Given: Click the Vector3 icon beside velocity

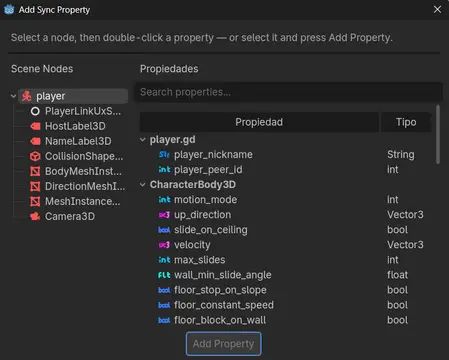Looking at the screenshot, I should (164, 245).
